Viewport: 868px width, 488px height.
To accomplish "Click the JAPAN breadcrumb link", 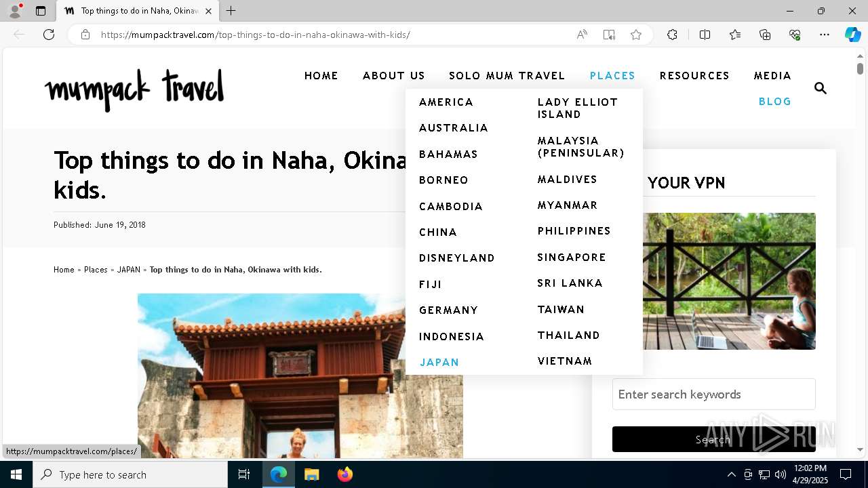I will pos(129,270).
